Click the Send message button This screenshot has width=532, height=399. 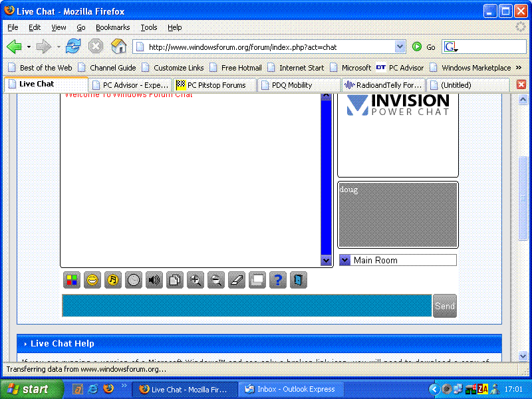point(445,306)
